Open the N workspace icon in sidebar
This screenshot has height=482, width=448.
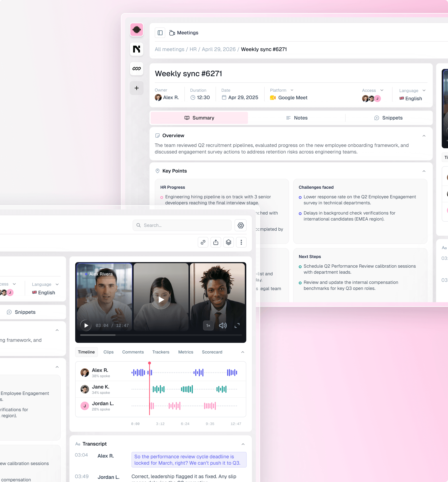(136, 49)
